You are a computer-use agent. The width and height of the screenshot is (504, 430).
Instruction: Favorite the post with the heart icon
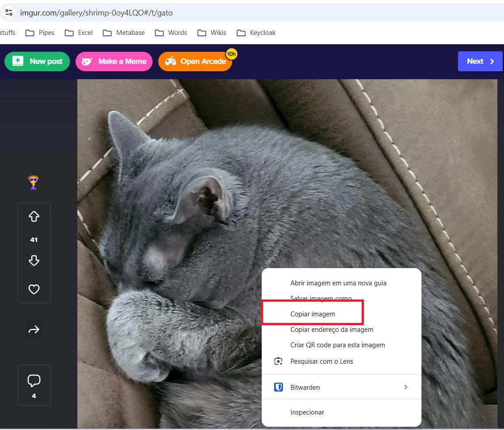34,289
